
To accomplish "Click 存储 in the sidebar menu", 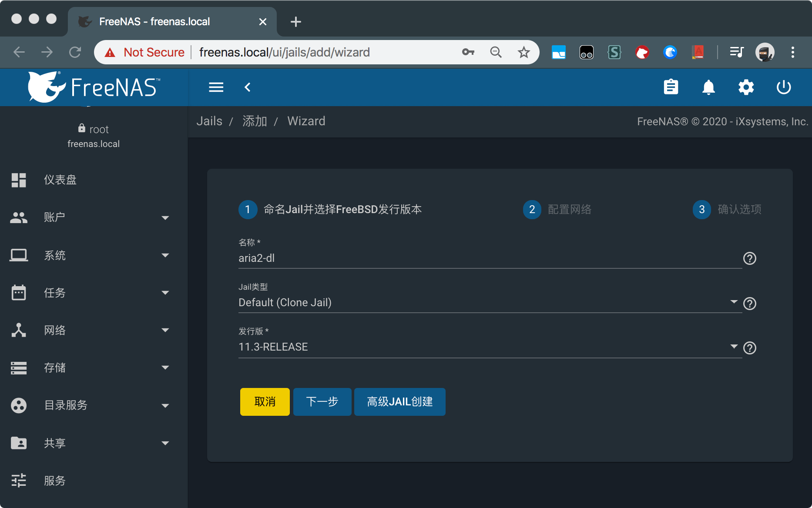I will pos(55,368).
